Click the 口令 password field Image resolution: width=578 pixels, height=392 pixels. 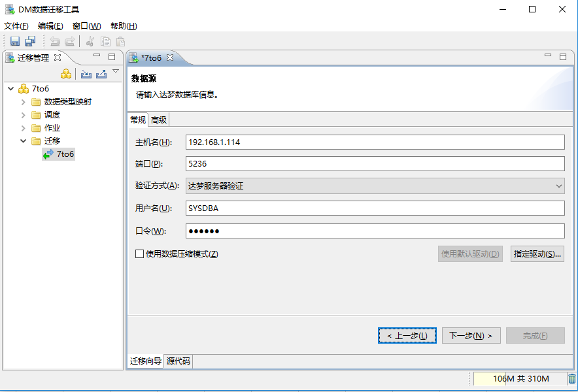click(375, 231)
